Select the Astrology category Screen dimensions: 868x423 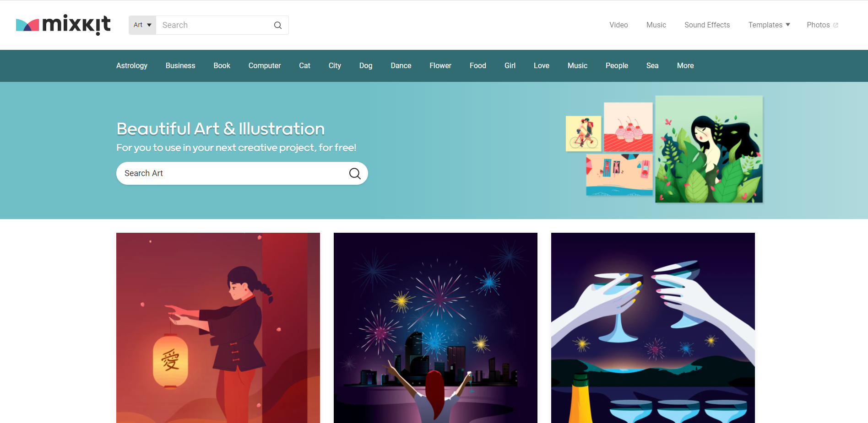pos(132,65)
